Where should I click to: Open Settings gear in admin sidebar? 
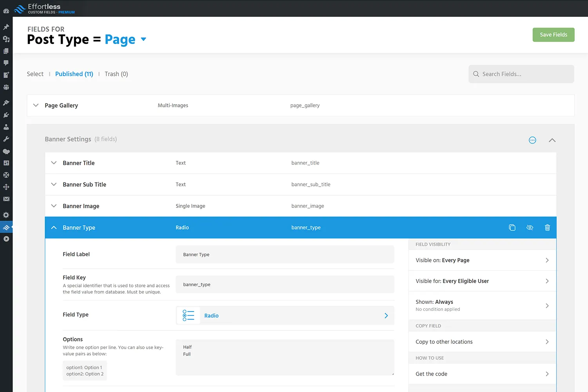tap(6, 215)
